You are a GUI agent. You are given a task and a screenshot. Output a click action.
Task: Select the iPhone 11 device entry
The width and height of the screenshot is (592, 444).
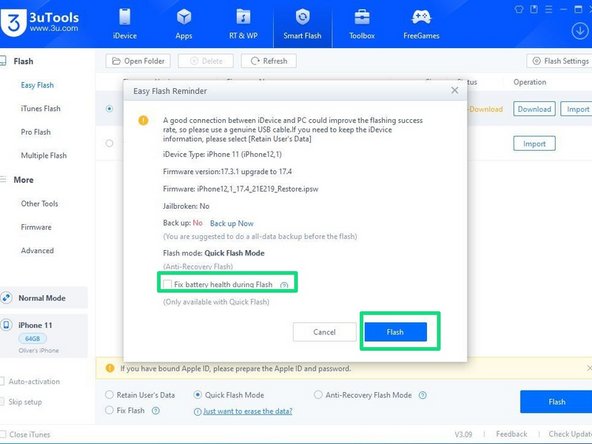(44, 336)
